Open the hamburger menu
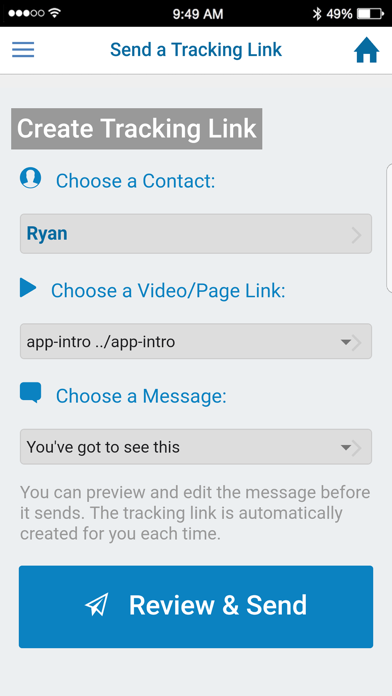This screenshot has width=392, height=696. (23, 50)
